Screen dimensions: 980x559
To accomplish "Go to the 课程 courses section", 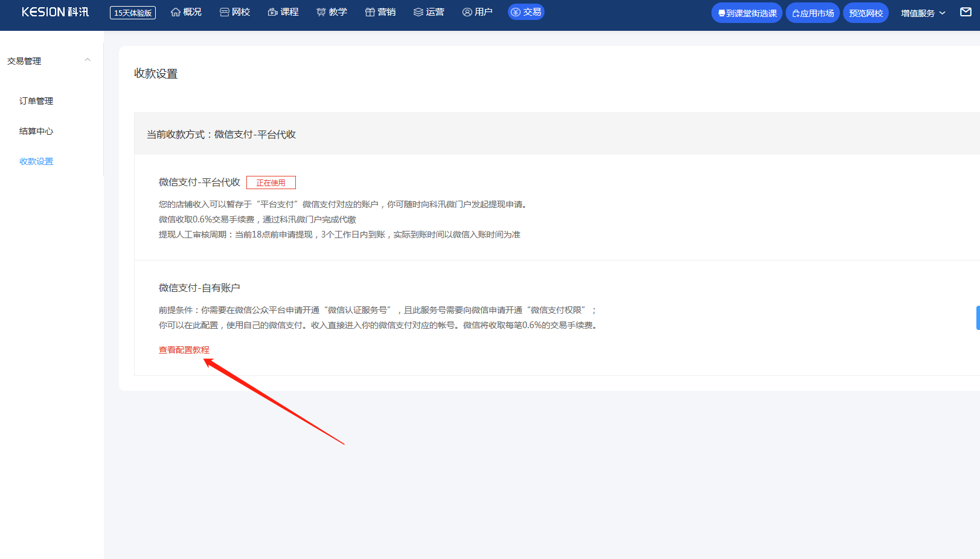I will (283, 12).
